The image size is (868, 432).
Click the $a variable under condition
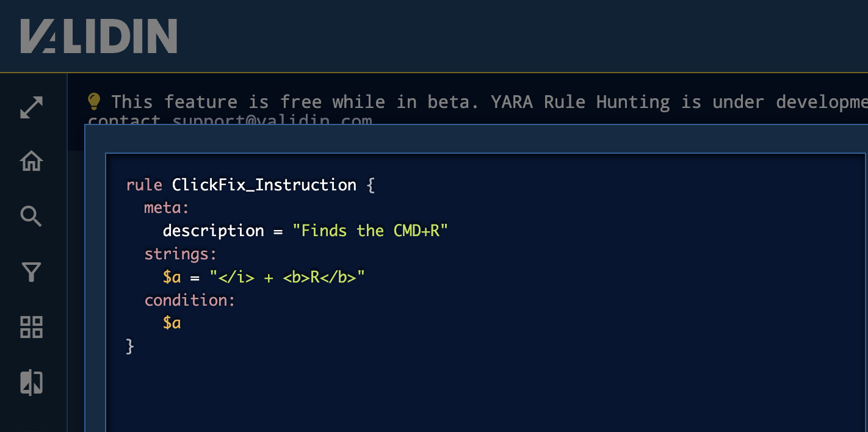(x=172, y=323)
